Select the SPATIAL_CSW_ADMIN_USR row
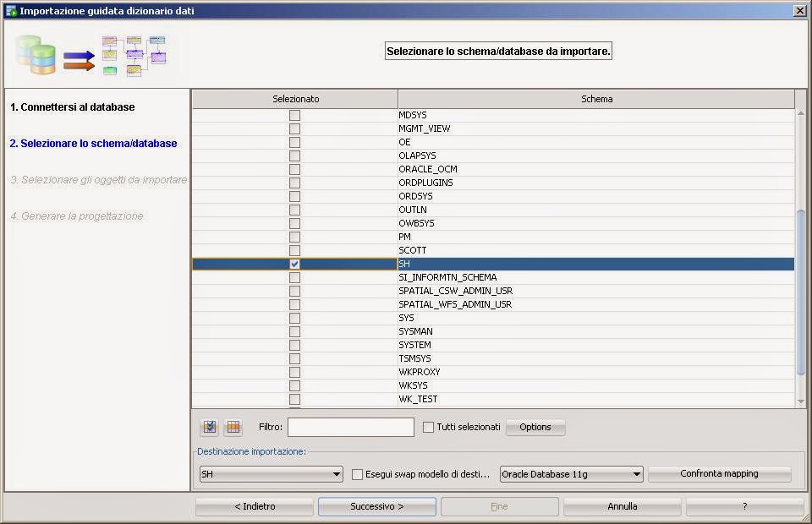 pyautogui.click(x=493, y=291)
